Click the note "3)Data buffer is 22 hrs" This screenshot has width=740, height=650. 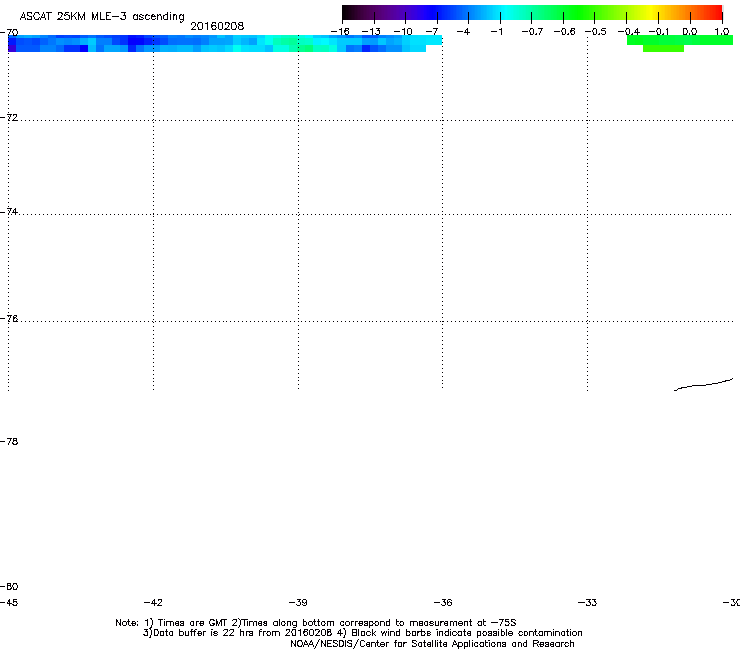[362, 633]
